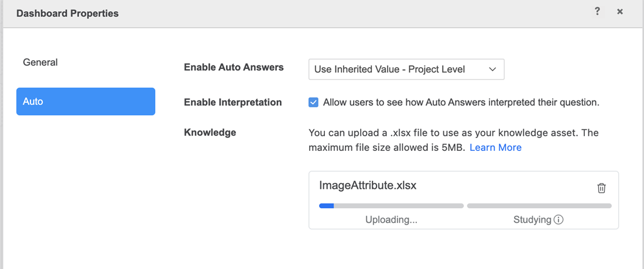Delete the ImageAttribute.xlsx file with trash icon

[x=601, y=188]
